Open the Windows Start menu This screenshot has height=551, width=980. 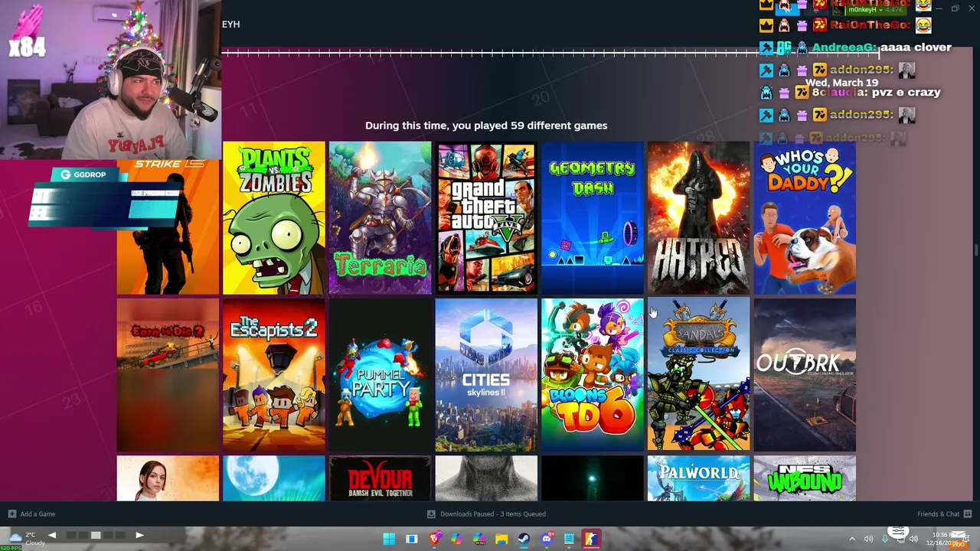tap(389, 539)
